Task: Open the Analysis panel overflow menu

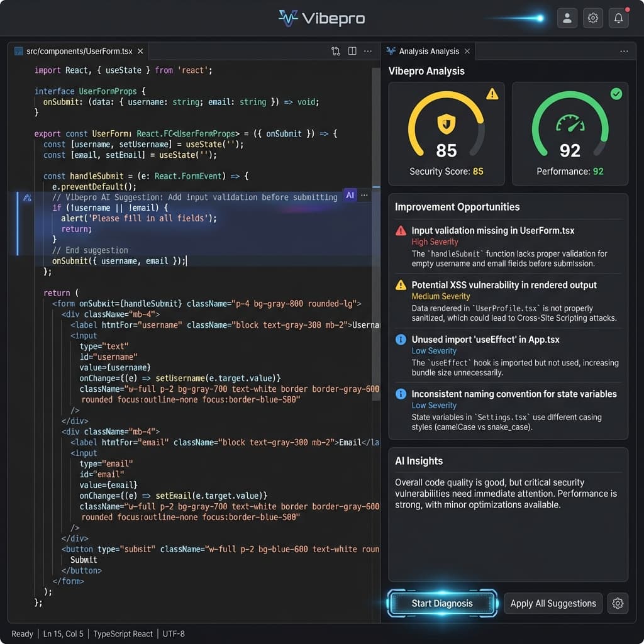Action: pos(624,52)
